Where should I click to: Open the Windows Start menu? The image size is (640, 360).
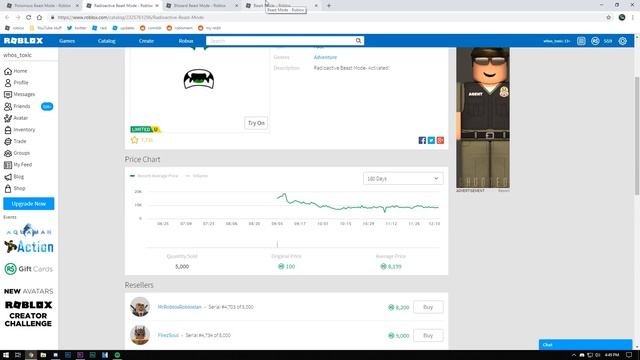click(6, 355)
